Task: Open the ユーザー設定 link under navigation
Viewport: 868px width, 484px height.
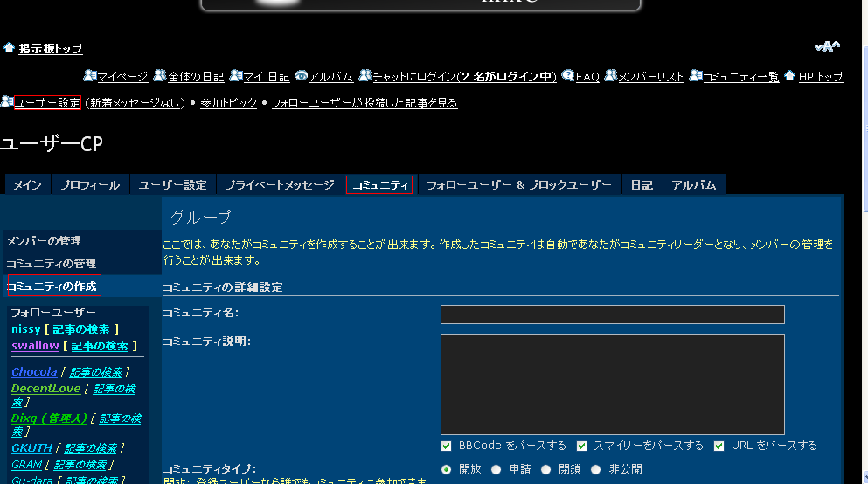Action: tap(47, 103)
